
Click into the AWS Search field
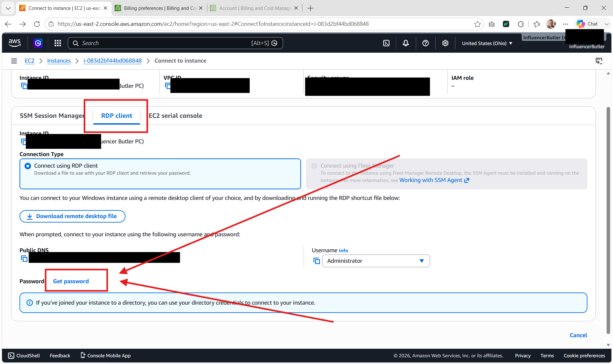175,43
